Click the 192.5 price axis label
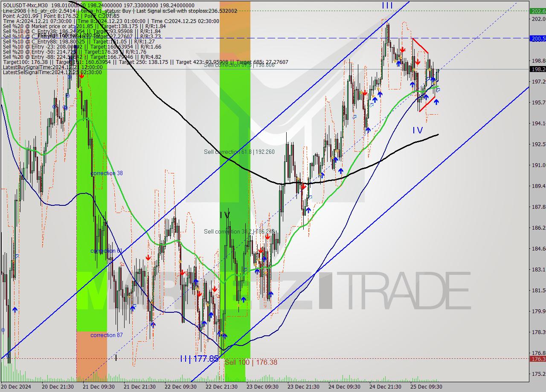The height and width of the screenshot is (392, 546). 538,144
